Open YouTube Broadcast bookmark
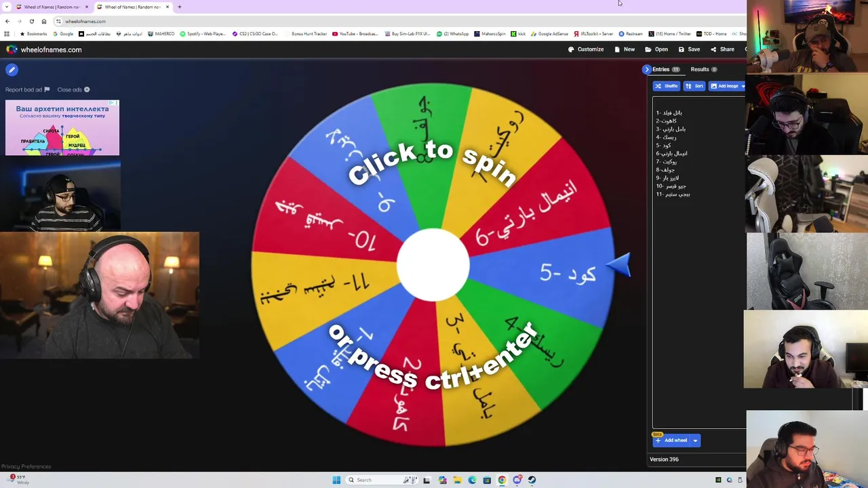The width and height of the screenshot is (868, 488). (355, 34)
